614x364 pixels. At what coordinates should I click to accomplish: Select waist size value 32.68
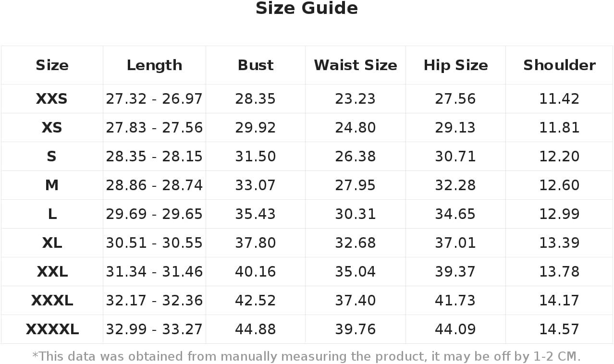[356, 243]
